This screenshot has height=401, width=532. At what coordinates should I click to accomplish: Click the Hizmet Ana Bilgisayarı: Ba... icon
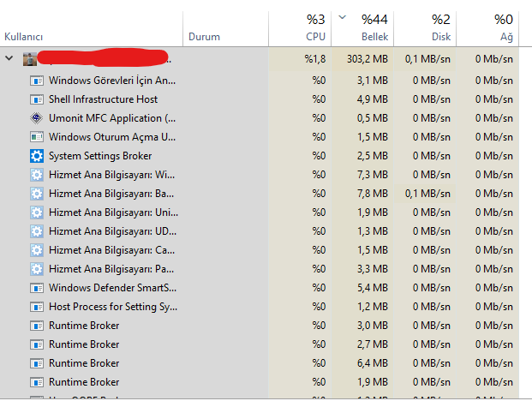click(x=37, y=194)
